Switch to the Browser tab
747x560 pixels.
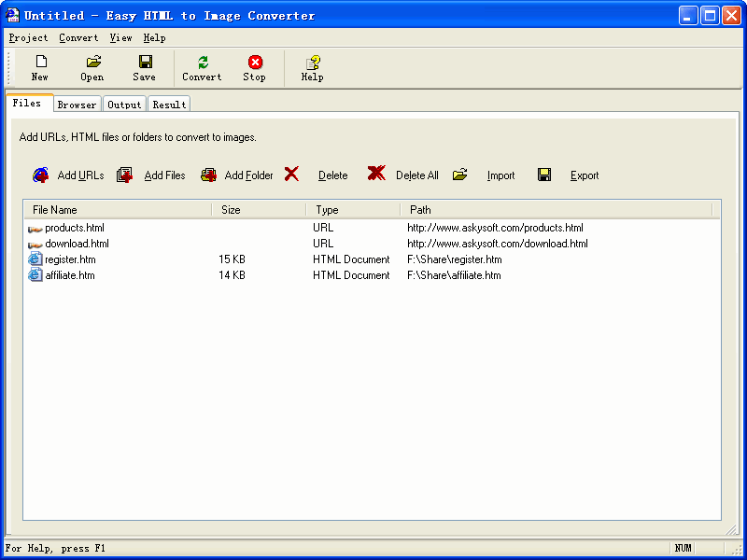click(77, 105)
